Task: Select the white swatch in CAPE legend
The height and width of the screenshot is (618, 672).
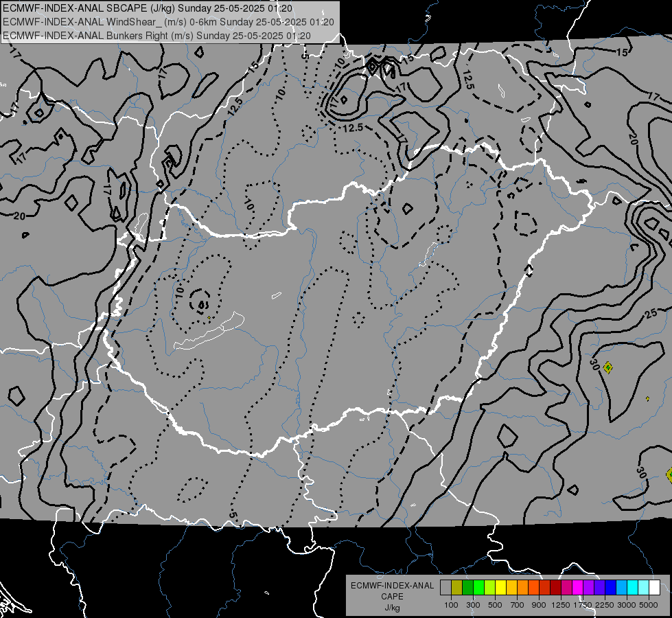Action: coord(654,588)
